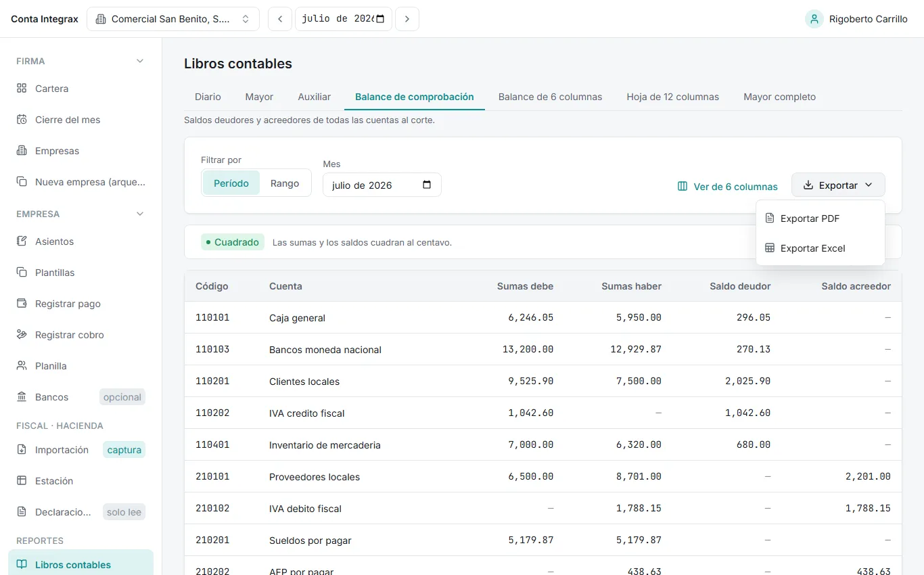The image size is (924, 575).
Task: Click the company building icon in selector
Action: point(101,19)
